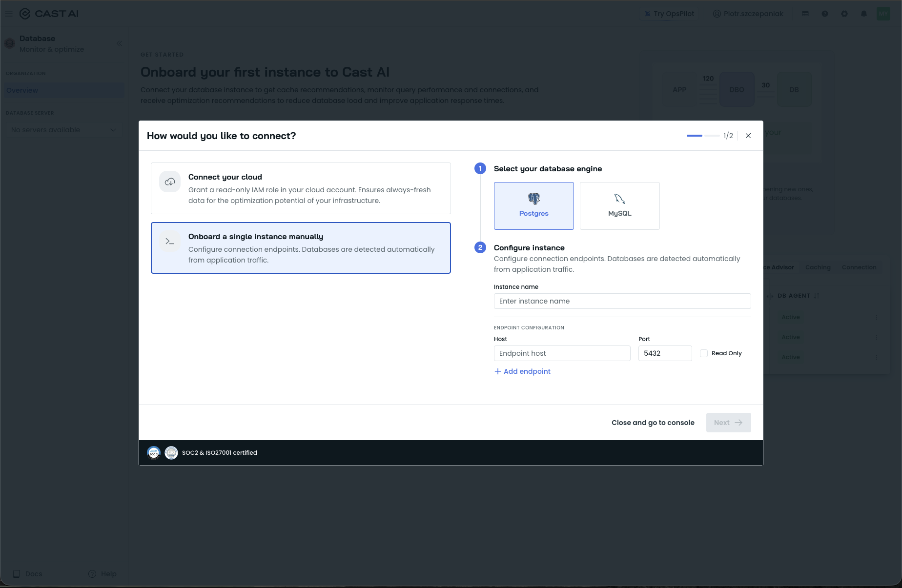This screenshot has width=902, height=588.
Task: Click the cloud download icon
Action: [170, 182]
